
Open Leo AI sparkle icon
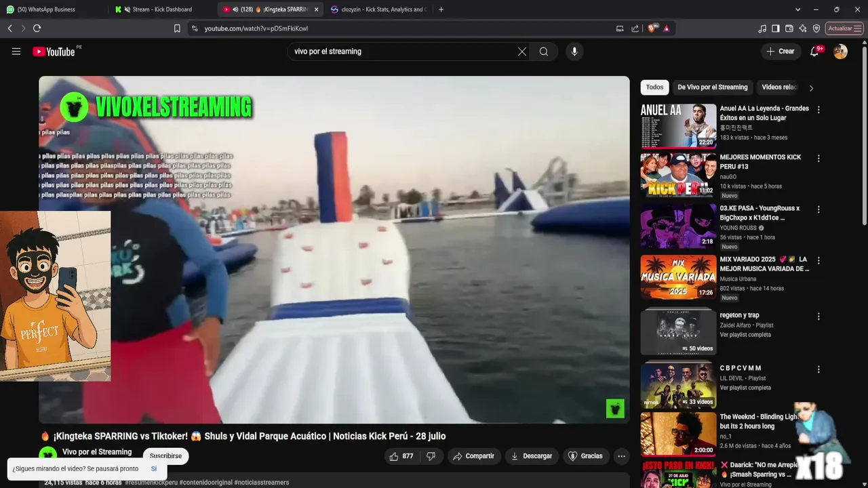[803, 28]
